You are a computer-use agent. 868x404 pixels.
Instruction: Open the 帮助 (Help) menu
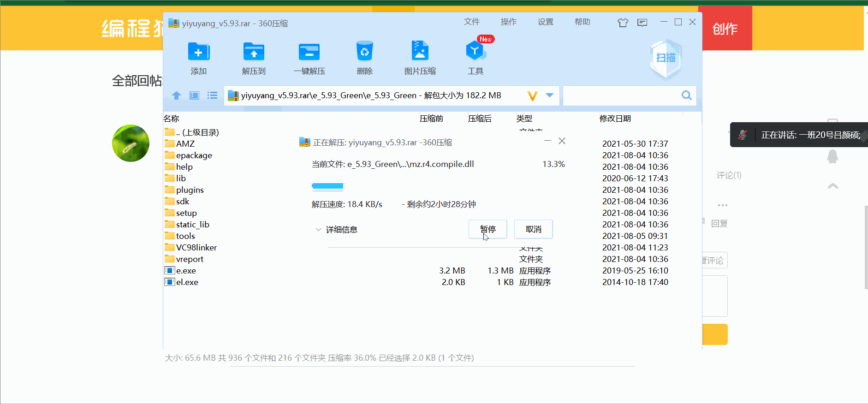click(x=583, y=22)
